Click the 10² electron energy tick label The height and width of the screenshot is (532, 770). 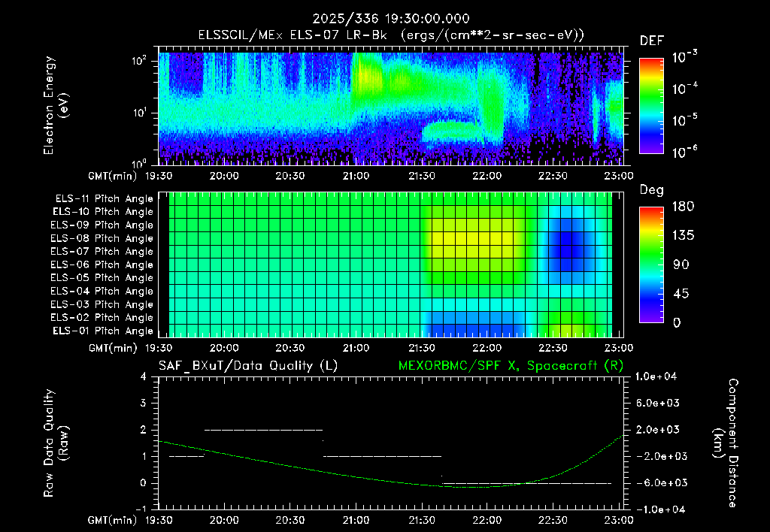coord(139,61)
